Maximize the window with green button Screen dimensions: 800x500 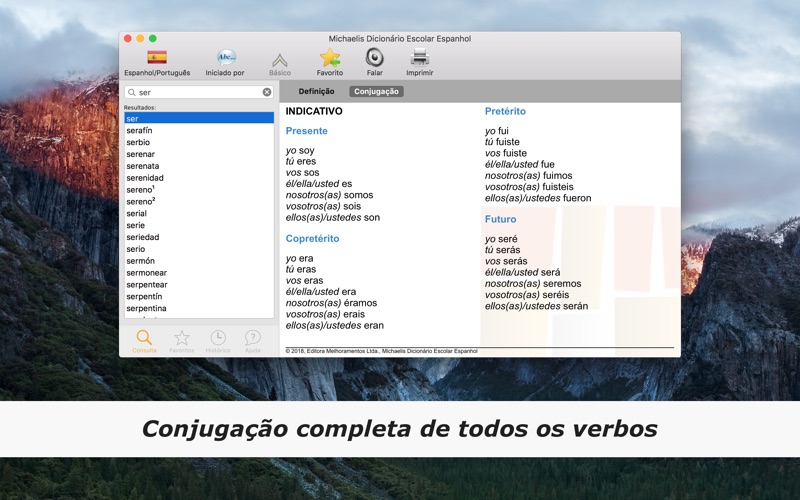point(153,39)
